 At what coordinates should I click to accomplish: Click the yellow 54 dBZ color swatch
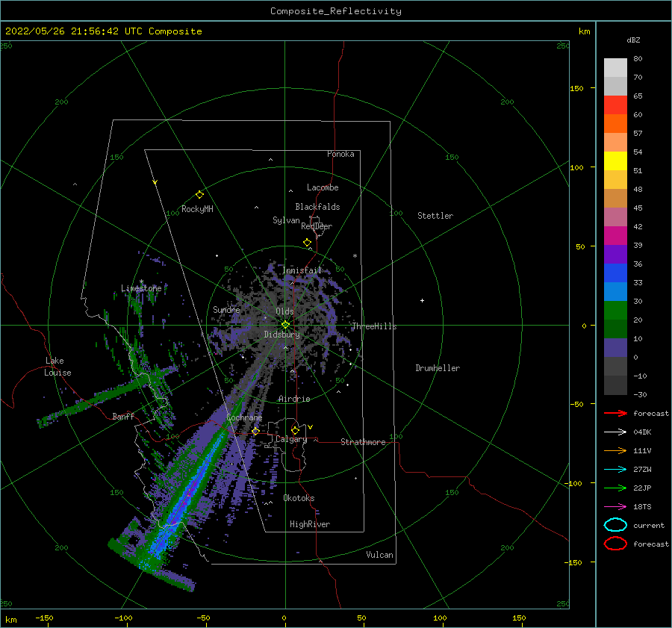pyautogui.click(x=615, y=161)
